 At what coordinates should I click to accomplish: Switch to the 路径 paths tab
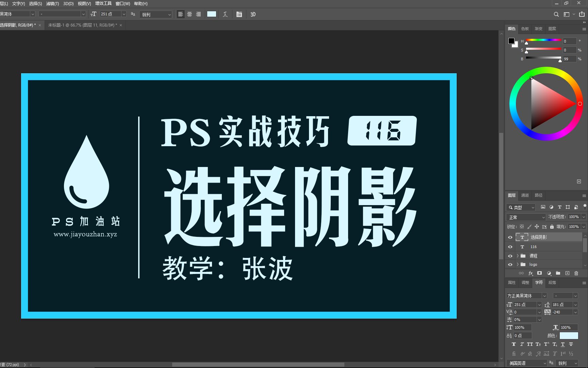(539, 195)
